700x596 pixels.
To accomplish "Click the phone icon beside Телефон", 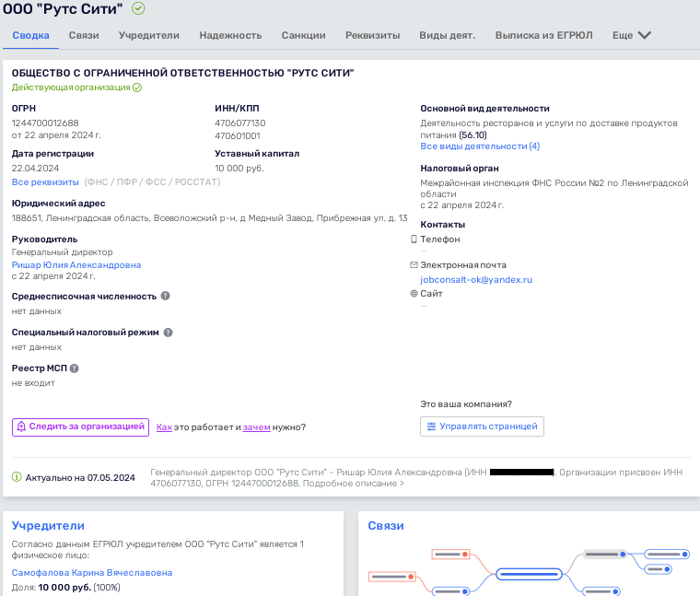I will [x=414, y=240].
